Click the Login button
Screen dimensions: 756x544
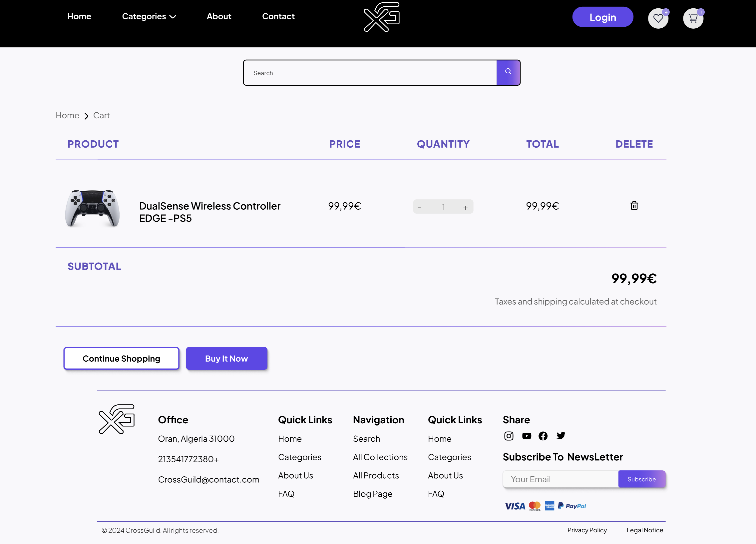coord(603,17)
